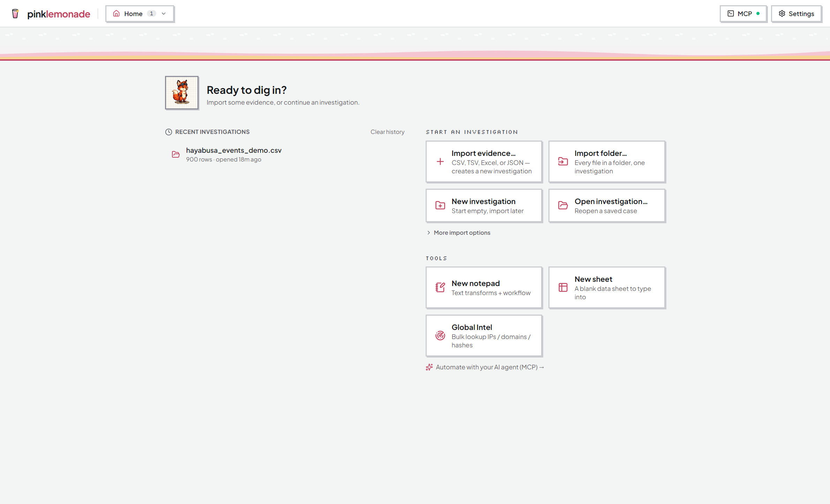
Task: Choose Import evidence card
Action: 484,161
